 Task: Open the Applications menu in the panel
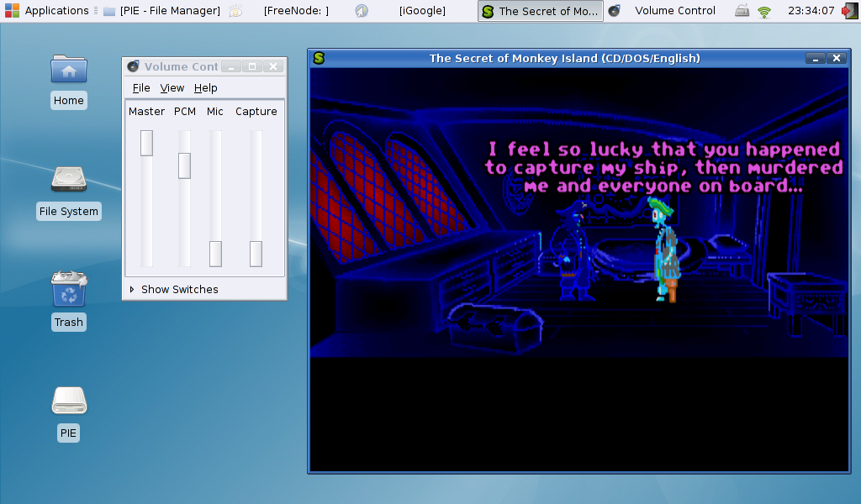[47, 10]
